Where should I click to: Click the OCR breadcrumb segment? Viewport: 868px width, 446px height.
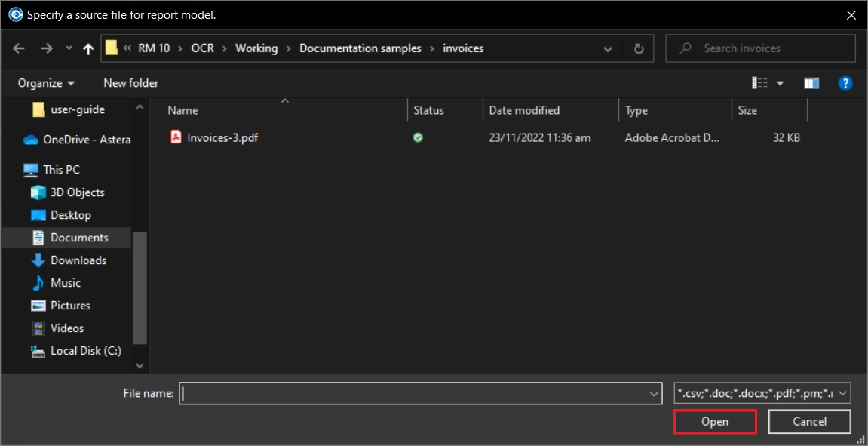[203, 48]
